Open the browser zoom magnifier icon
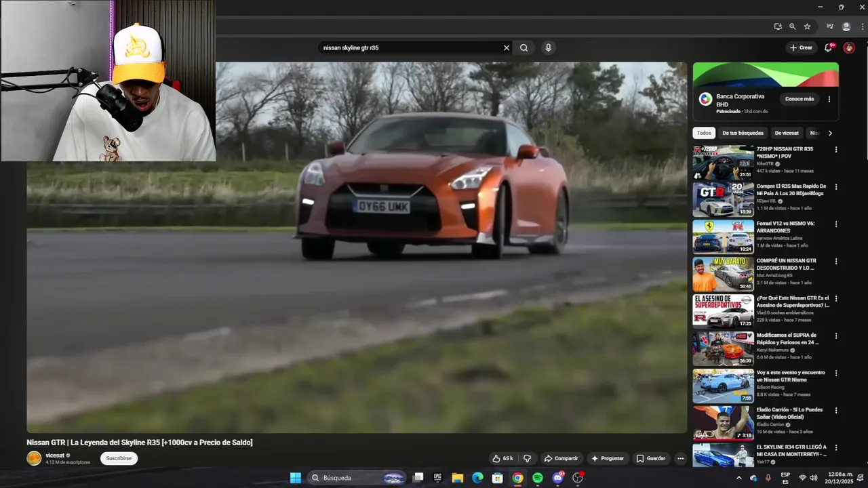 (x=792, y=26)
